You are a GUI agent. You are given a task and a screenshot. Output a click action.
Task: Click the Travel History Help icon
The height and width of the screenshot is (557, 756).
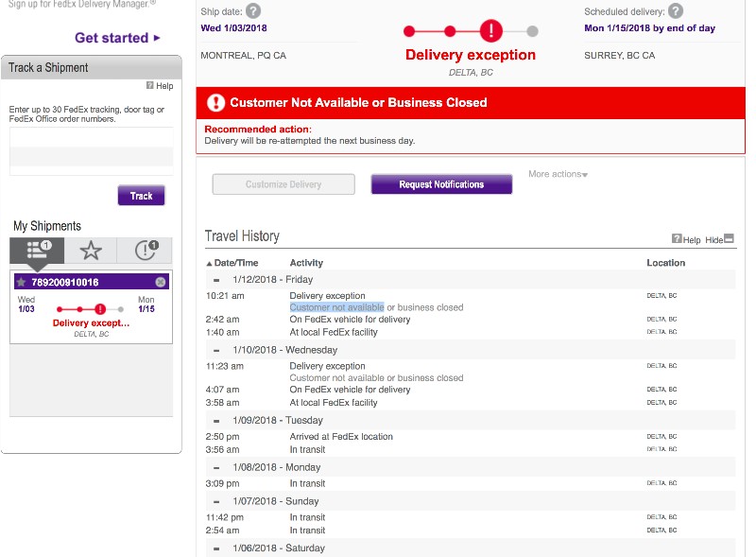pyautogui.click(x=677, y=238)
